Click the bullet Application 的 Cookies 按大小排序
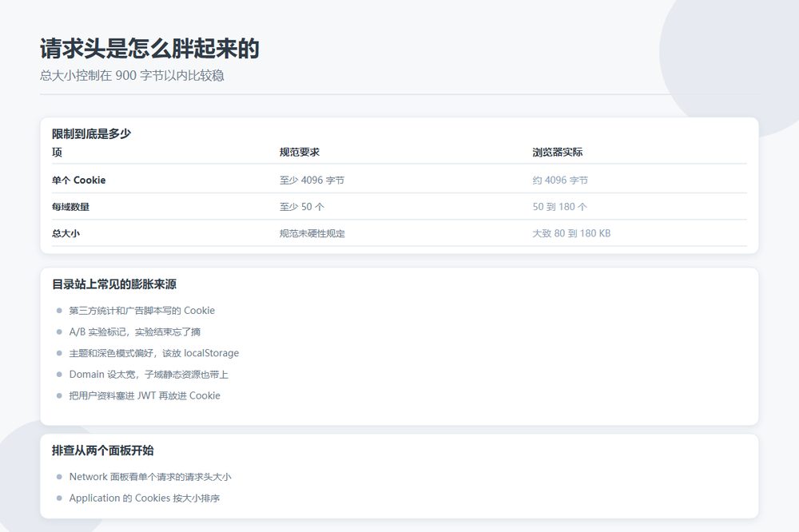The height and width of the screenshot is (532, 799). [144, 498]
